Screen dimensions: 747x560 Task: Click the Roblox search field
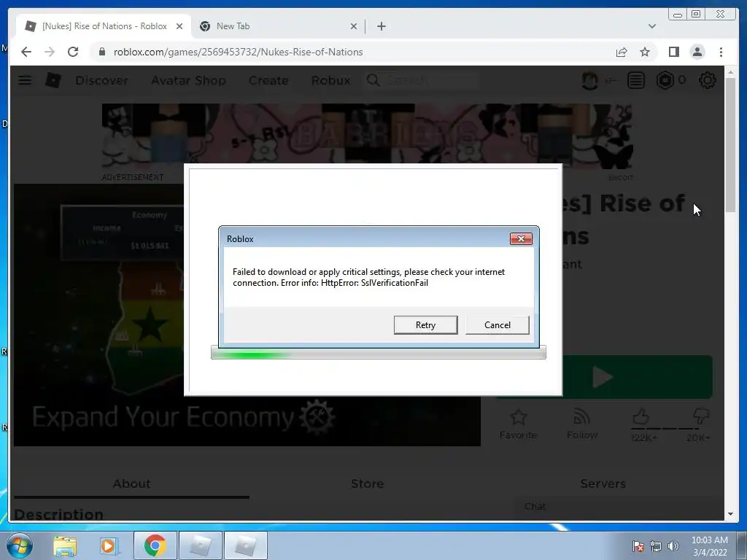(x=421, y=80)
